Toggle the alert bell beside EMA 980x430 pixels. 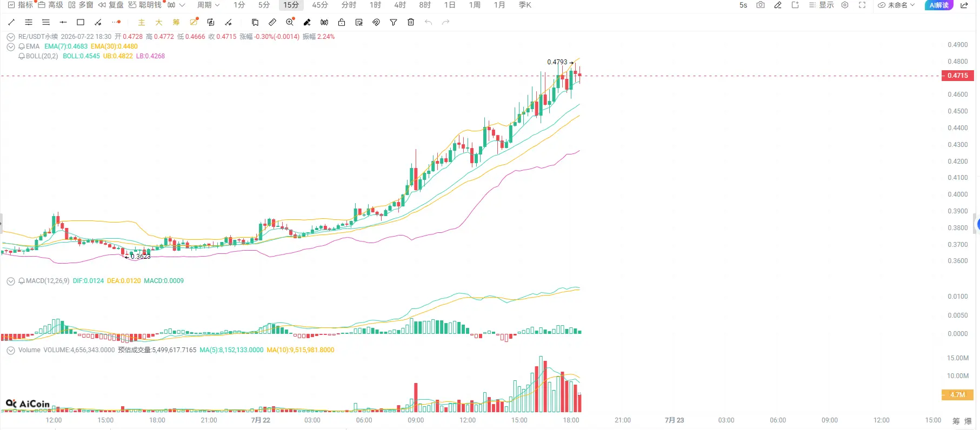(x=22, y=46)
